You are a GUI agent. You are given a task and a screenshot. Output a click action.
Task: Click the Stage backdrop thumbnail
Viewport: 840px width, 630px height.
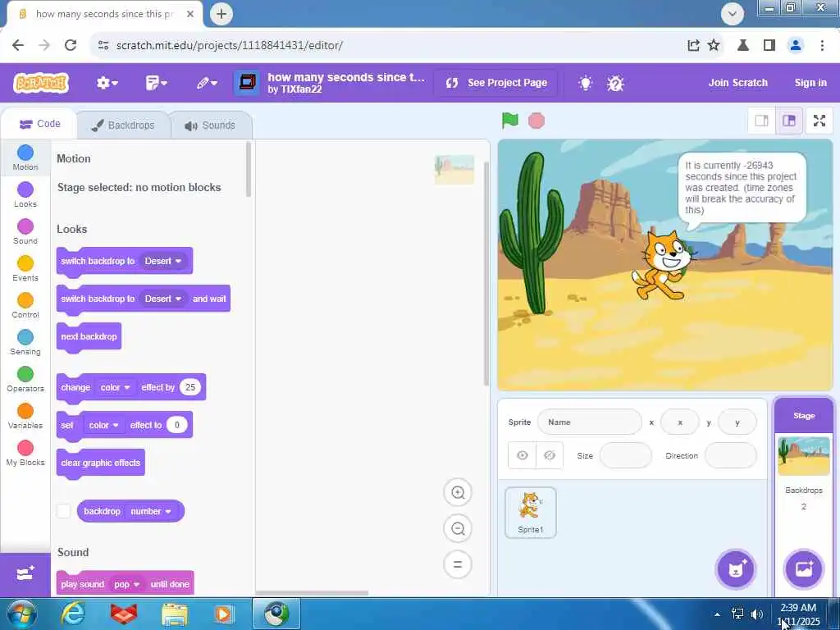[804, 456]
